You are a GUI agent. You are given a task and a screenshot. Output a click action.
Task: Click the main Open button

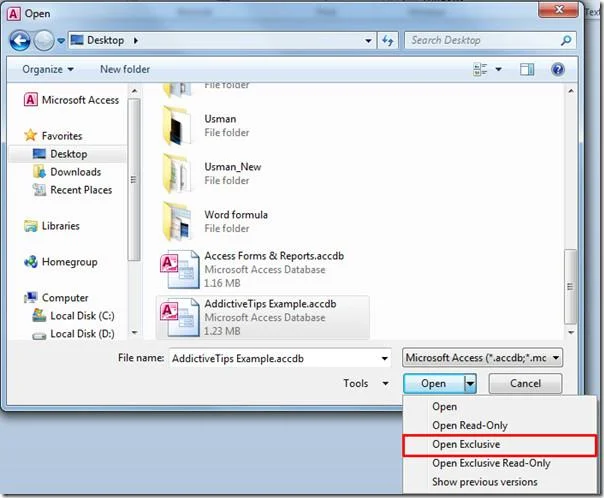pos(434,384)
